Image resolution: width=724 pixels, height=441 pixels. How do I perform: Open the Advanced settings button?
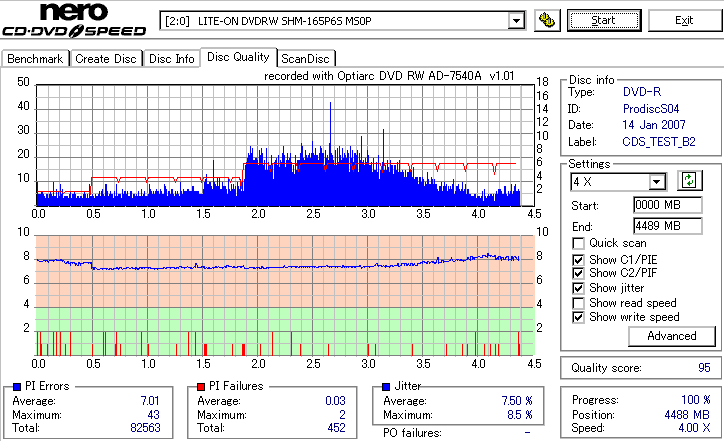pos(671,336)
